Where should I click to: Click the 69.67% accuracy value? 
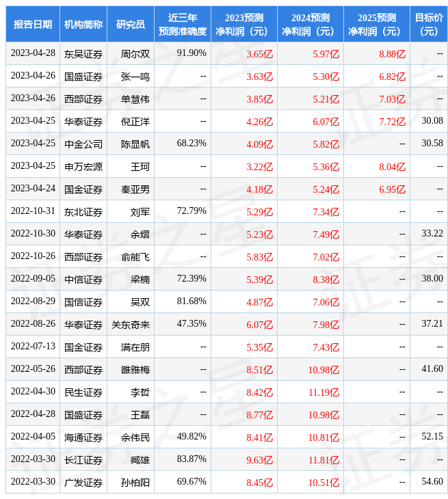pyautogui.click(x=192, y=482)
